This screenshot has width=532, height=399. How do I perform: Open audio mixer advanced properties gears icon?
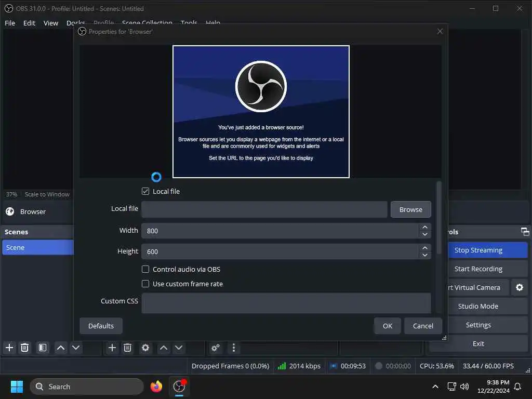click(216, 348)
